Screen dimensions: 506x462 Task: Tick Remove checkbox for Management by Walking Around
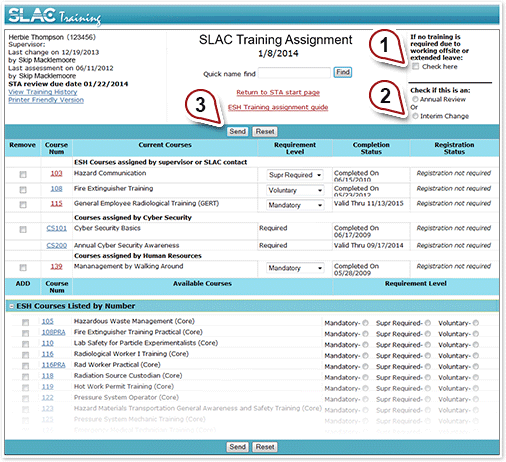point(23,267)
